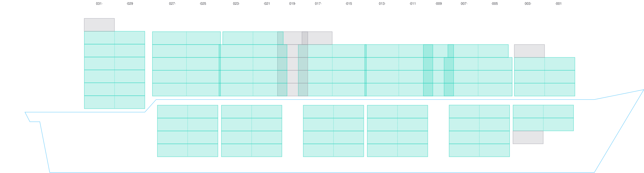This screenshot has width=644, height=173.
Task: Click below-deck hold under bays 027/025
Action: tap(187, 131)
